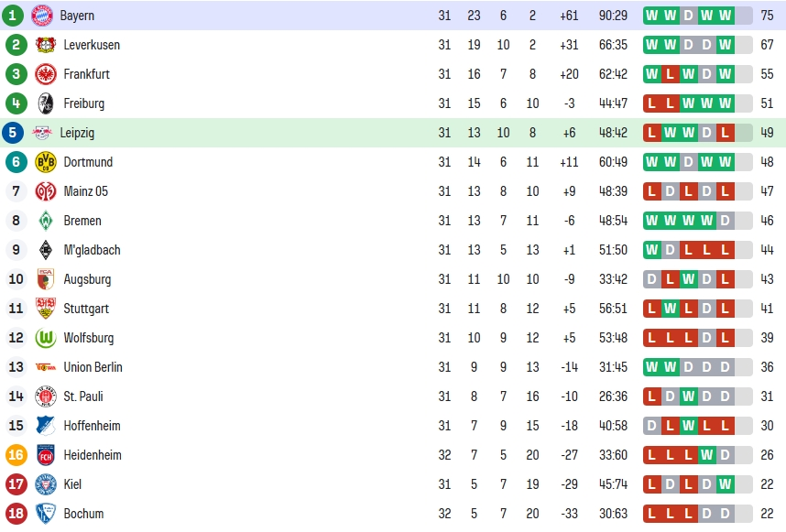Click the Bremen diamond crest icon
The image size is (786, 532).
(46, 221)
